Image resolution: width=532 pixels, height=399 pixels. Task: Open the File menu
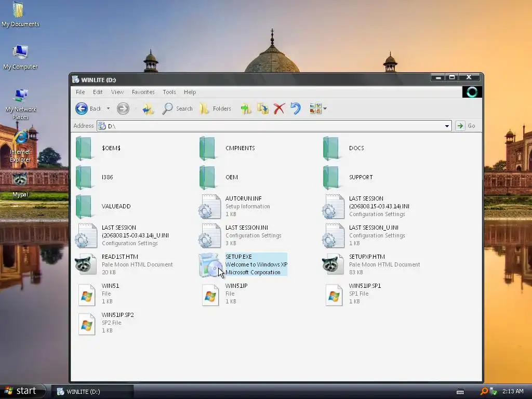pos(81,92)
